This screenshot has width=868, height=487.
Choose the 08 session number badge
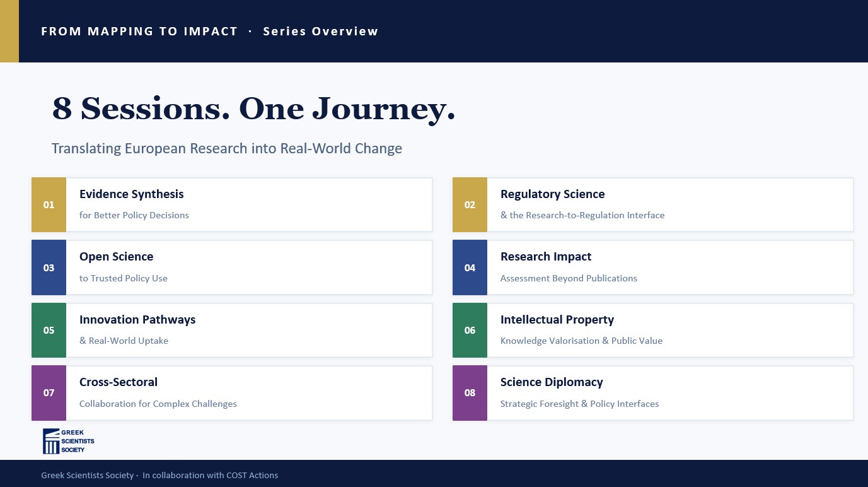tap(470, 392)
